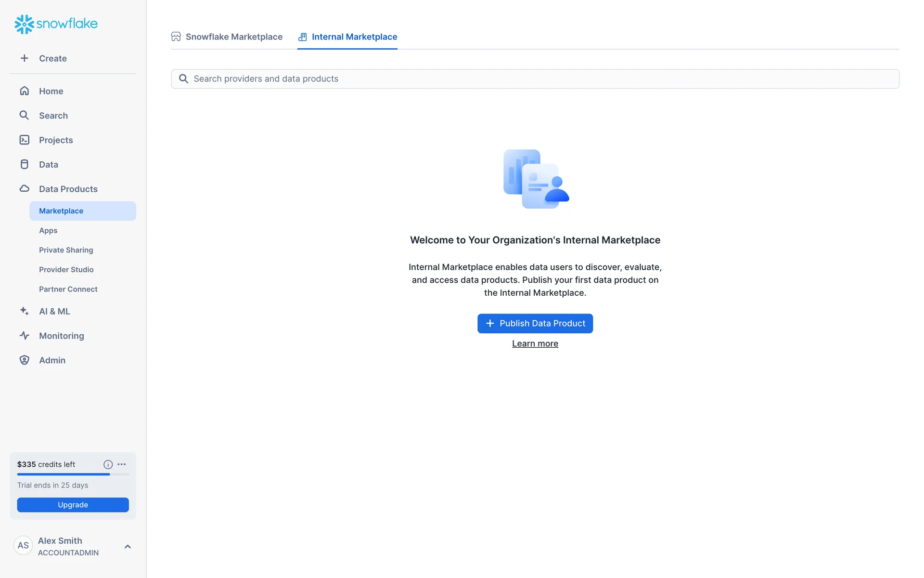Viewport: 924px width, 578px height.
Task: Click the plus icon next to Create
Action: [x=24, y=58]
